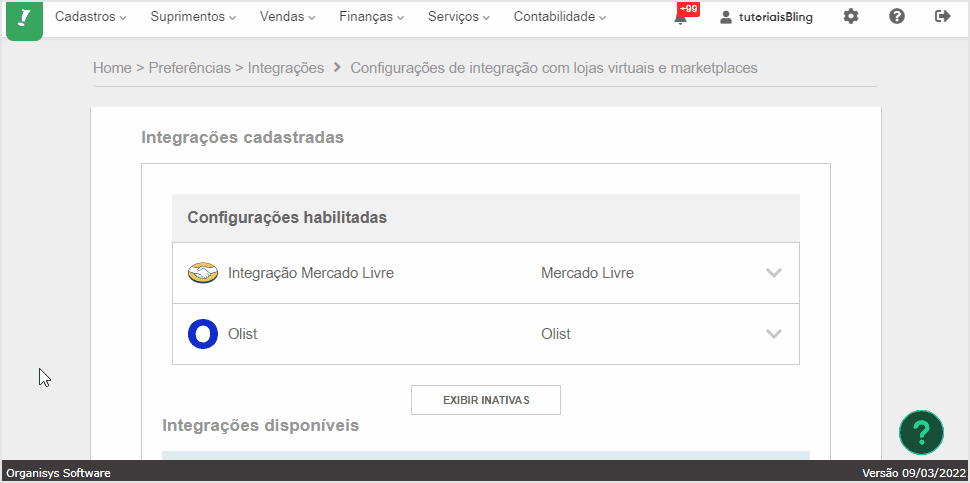The height and width of the screenshot is (483, 970).
Task: Open the Finanças menu
Action: coord(371,17)
